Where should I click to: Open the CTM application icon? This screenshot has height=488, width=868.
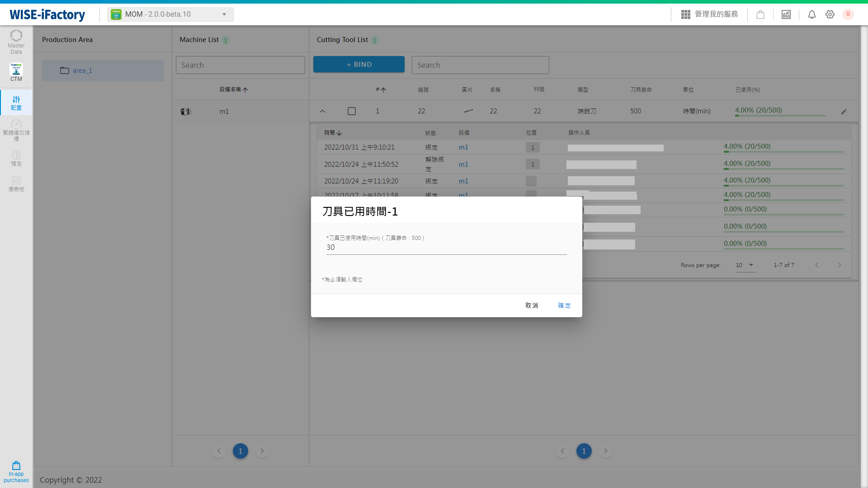(16, 71)
